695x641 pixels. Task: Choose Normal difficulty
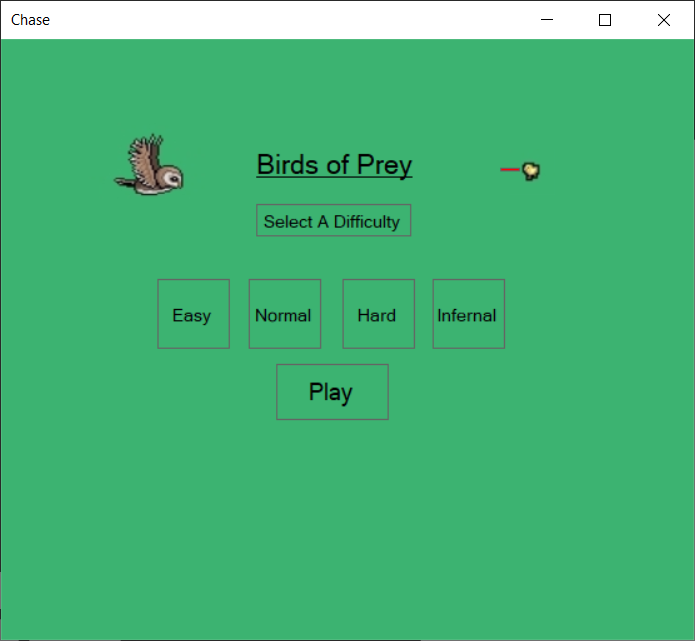285,314
